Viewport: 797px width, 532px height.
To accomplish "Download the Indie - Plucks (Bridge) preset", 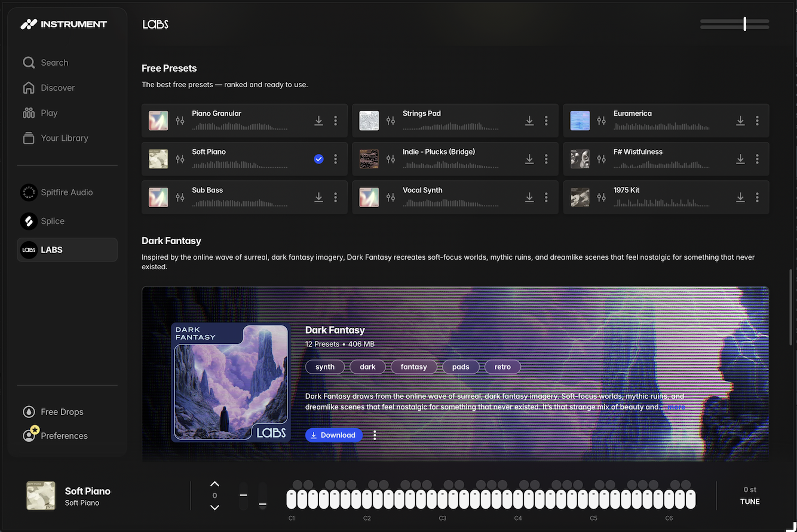I will click(x=529, y=159).
